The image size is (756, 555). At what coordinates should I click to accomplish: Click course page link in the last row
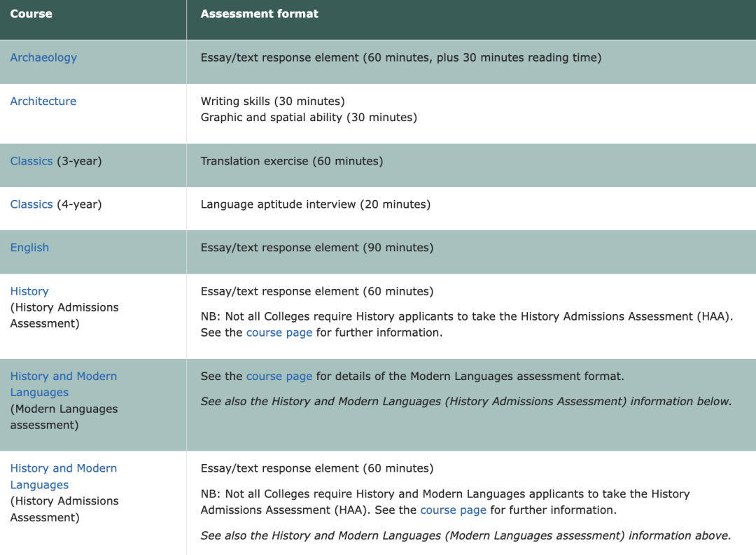453,510
